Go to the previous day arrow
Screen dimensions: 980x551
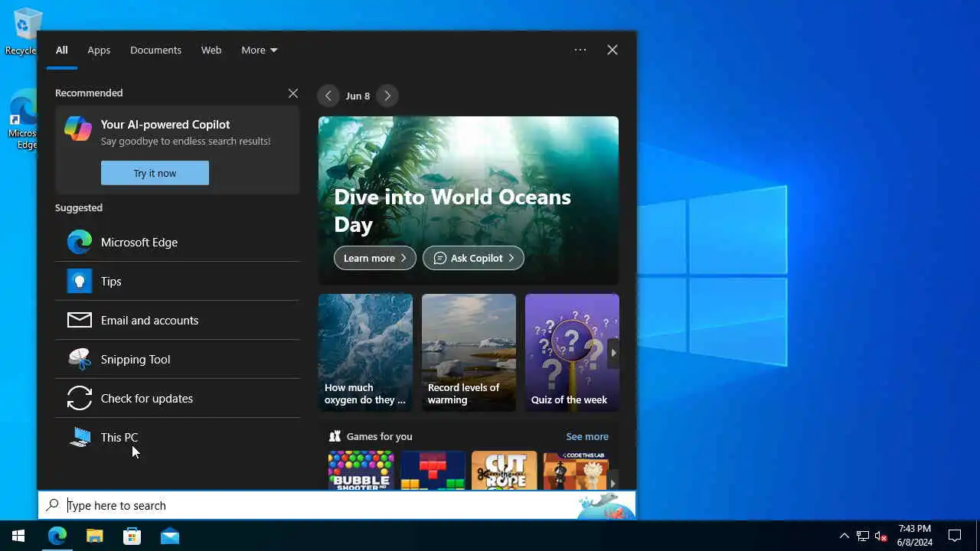coord(328,96)
